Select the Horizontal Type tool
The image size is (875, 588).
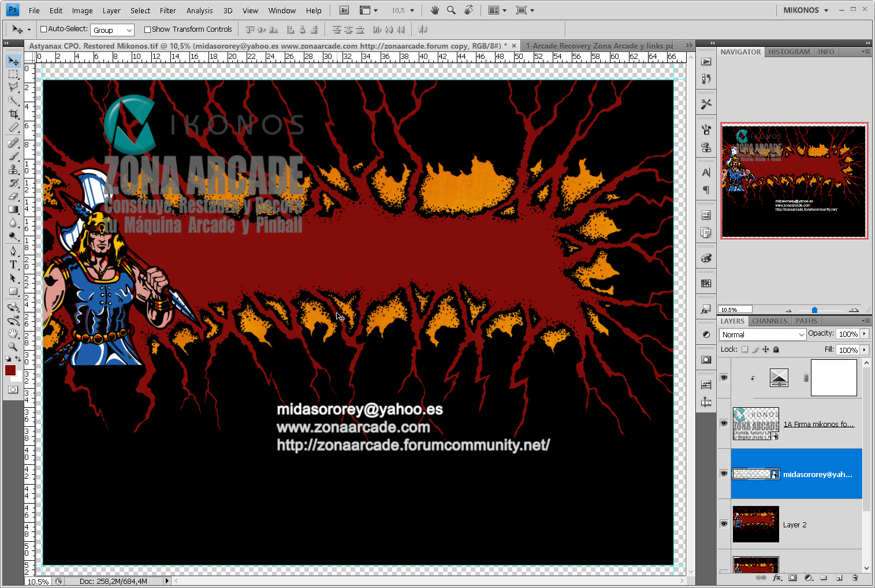coord(13,265)
